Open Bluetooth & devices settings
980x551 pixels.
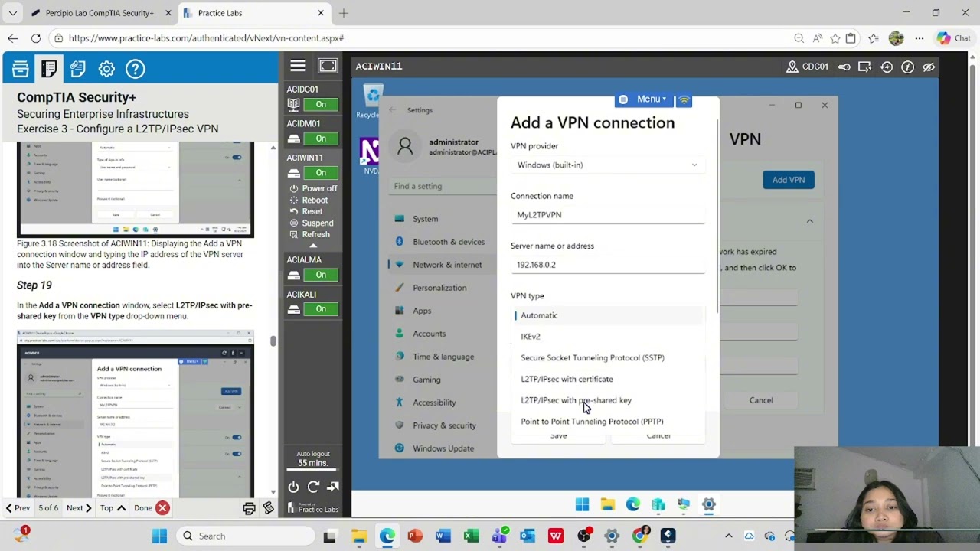tap(443, 242)
